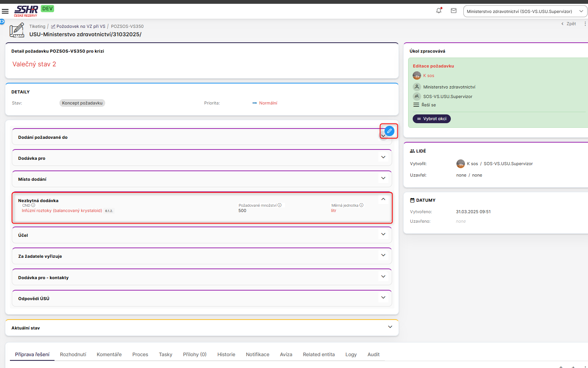This screenshot has width=588, height=368.
Task: Open the Přílohy (0) tab
Action: point(194,354)
